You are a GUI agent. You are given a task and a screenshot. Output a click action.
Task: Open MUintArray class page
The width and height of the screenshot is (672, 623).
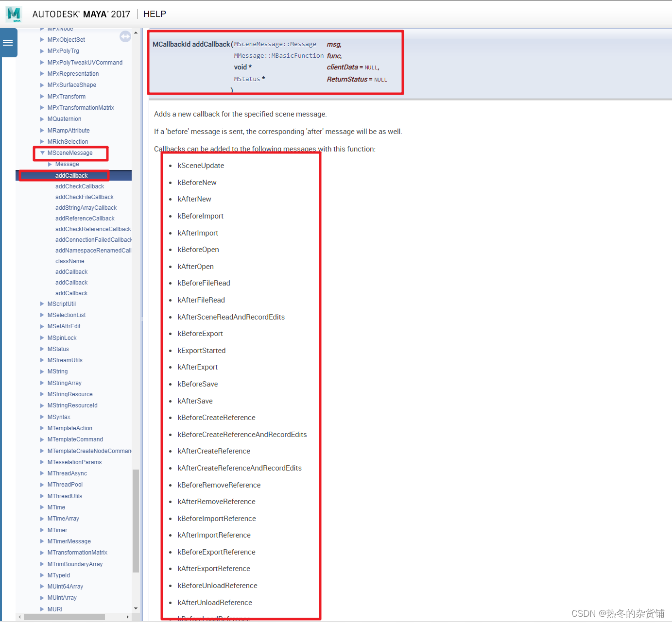click(x=62, y=598)
